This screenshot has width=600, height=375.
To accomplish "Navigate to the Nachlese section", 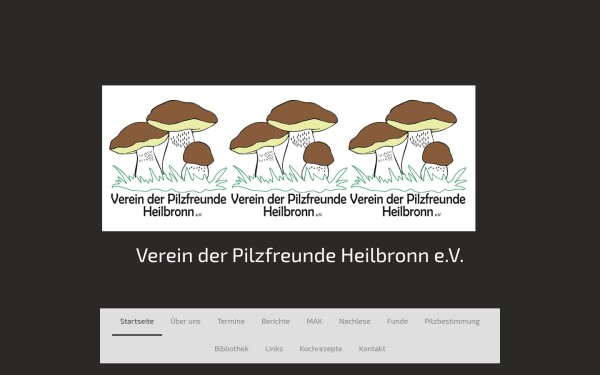I will pyautogui.click(x=354, y=321).
